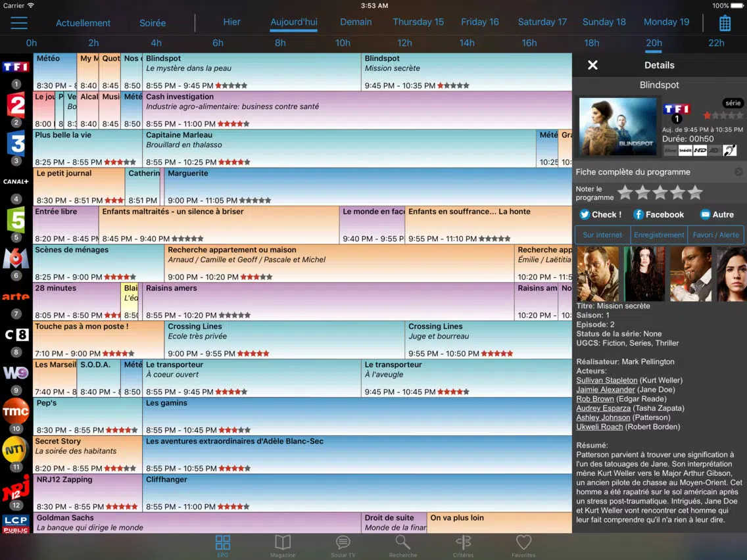The width and height of the screenshot is (747, 560).
Task: Open the Magazine tab
Action: click(283, 546)
